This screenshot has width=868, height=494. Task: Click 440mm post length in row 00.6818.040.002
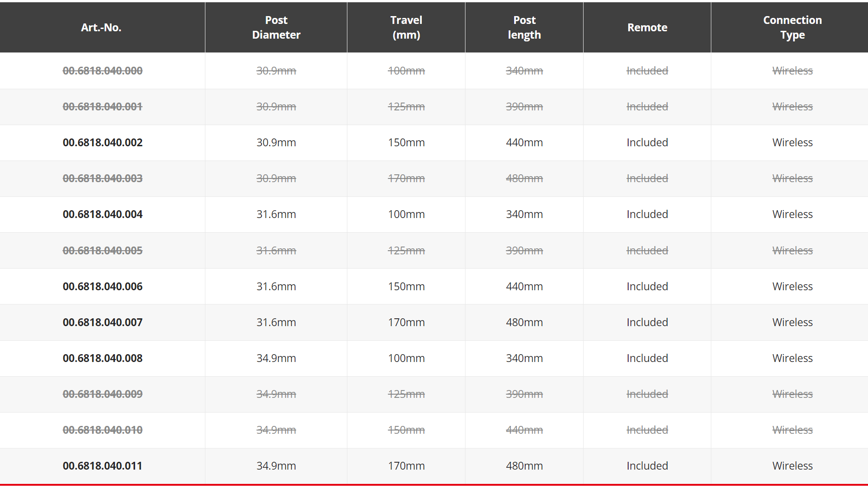pos(524,143)
